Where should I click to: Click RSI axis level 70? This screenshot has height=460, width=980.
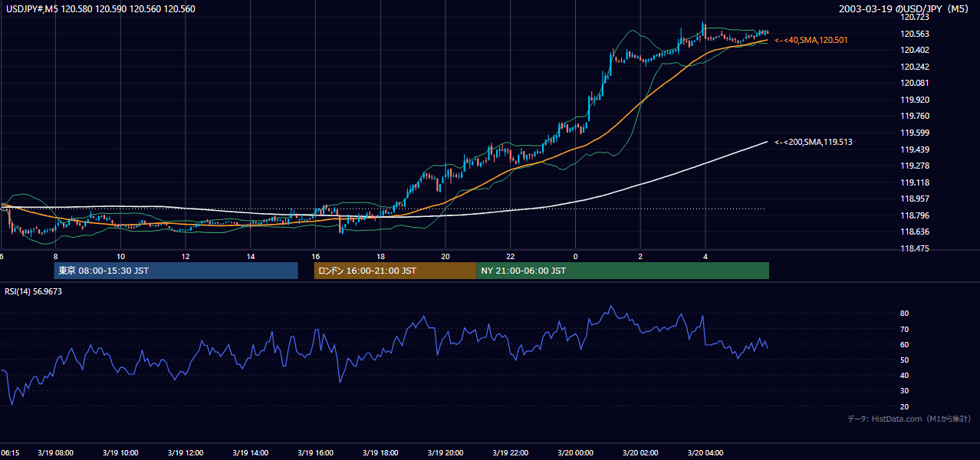point(904,329)
